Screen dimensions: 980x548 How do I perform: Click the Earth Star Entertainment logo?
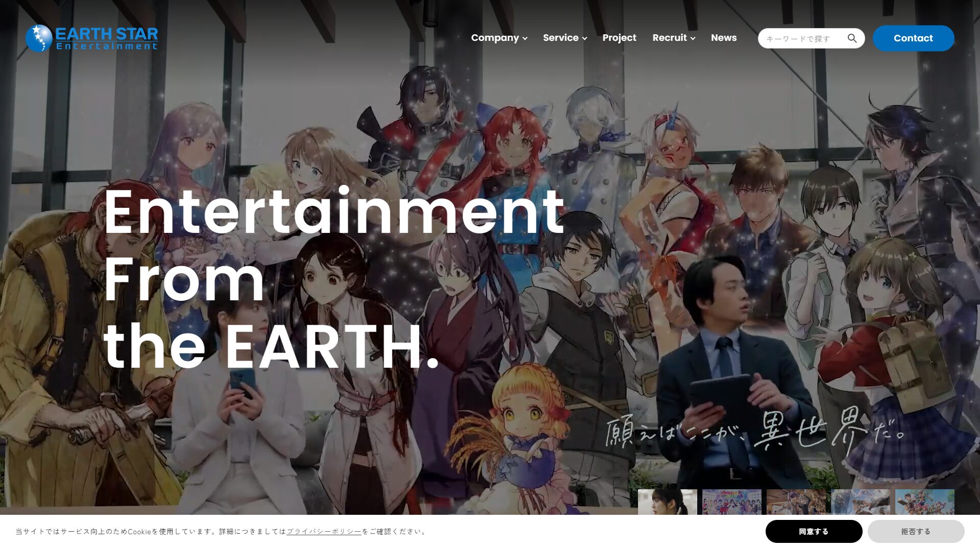tap(92, 38)
